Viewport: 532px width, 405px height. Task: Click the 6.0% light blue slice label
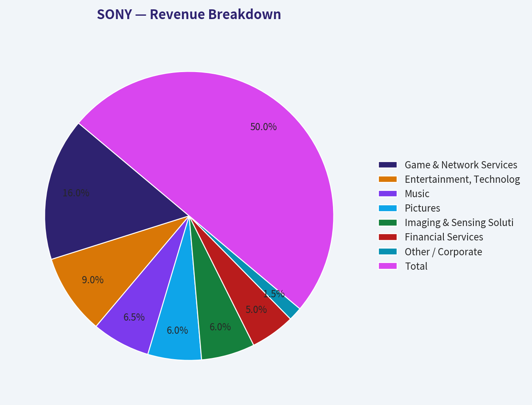tap(177, 330)
